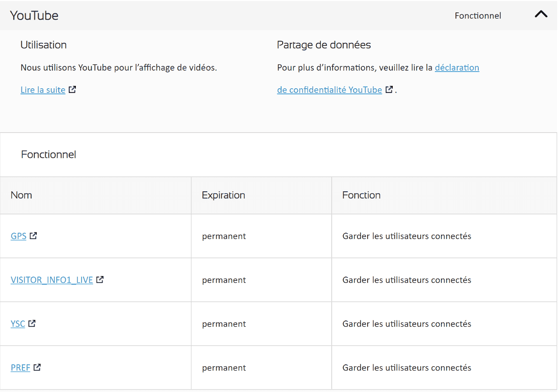Open the VISITOR_INFO1_LIVE cookie link
This screenshot has height=392, width=558.
[x=52, y=280]
